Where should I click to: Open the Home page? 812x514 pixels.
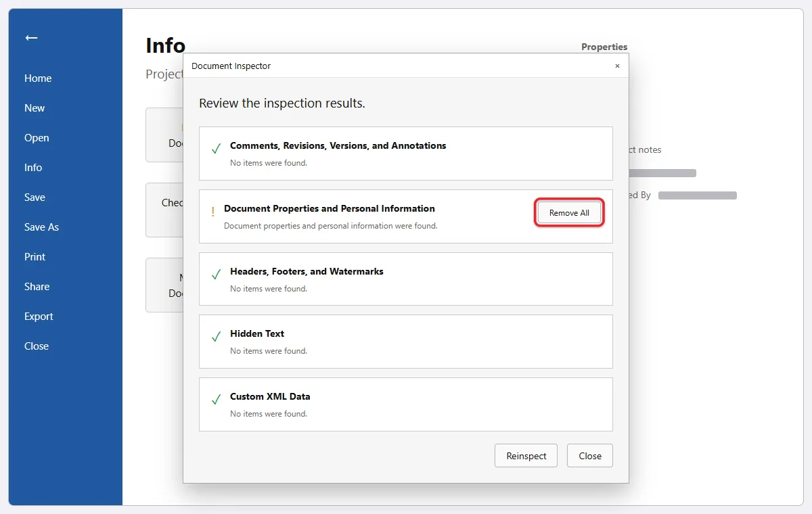38,78
